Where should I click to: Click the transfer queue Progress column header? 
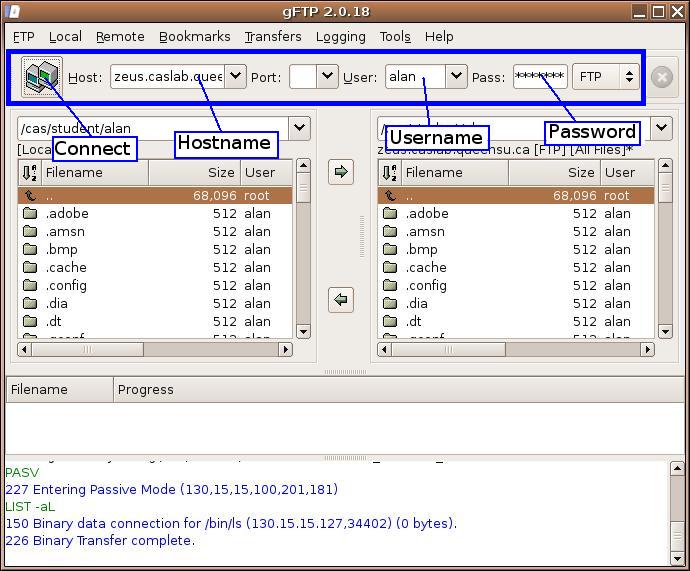pyautogui.click(x=399, y=389)
